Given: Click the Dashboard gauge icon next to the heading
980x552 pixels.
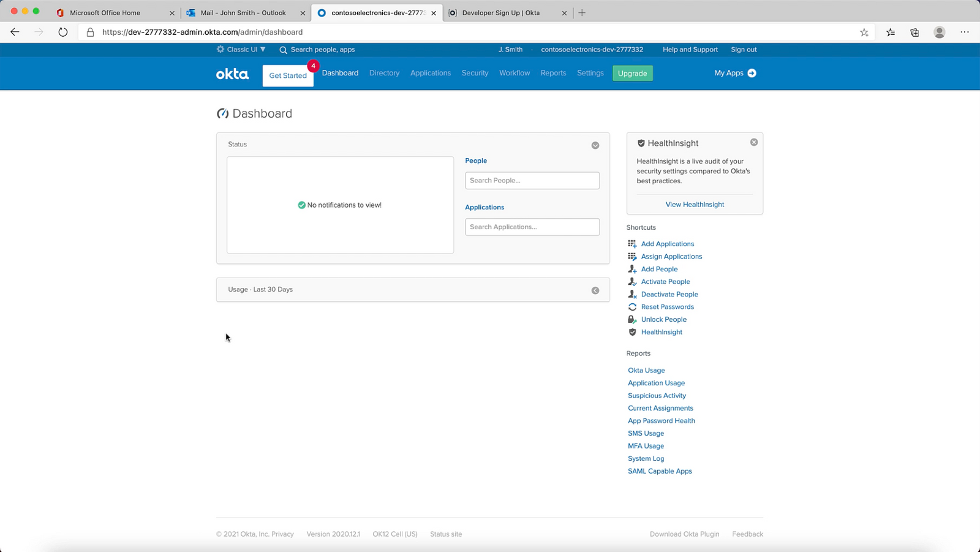Looking at the screenshot, I should coord(223,113).
